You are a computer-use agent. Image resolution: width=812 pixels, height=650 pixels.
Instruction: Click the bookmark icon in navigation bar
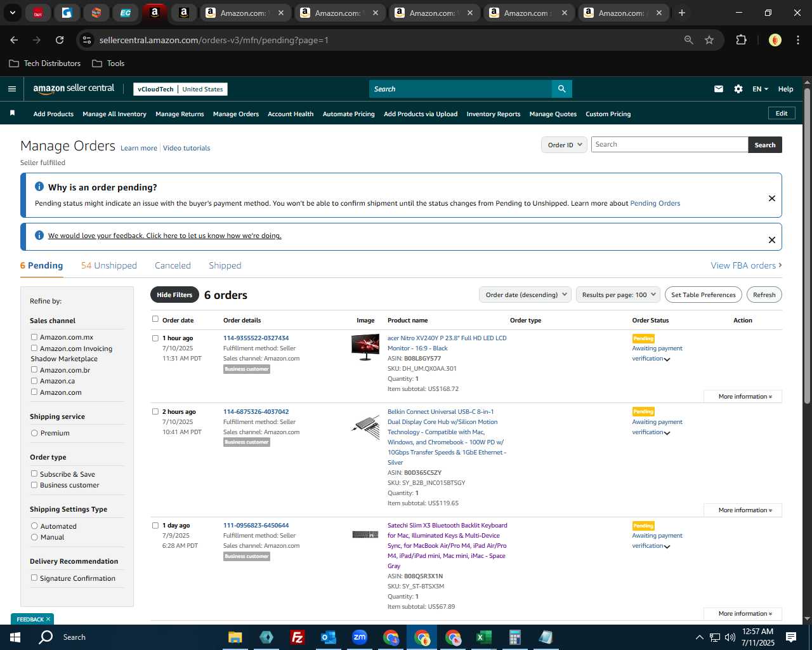(12, 113)
